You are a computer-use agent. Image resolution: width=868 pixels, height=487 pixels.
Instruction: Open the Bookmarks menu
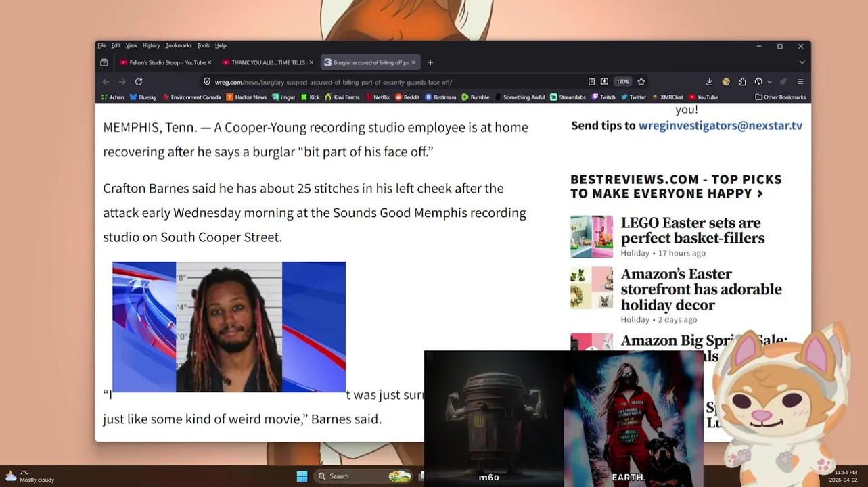tap(179, 45)
